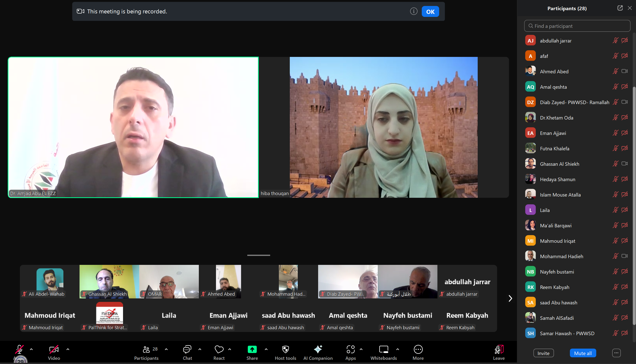The height and width of the screenshot is (364, 636).
Task: Expand share options arrow beside Share
Action: point(266,349)
